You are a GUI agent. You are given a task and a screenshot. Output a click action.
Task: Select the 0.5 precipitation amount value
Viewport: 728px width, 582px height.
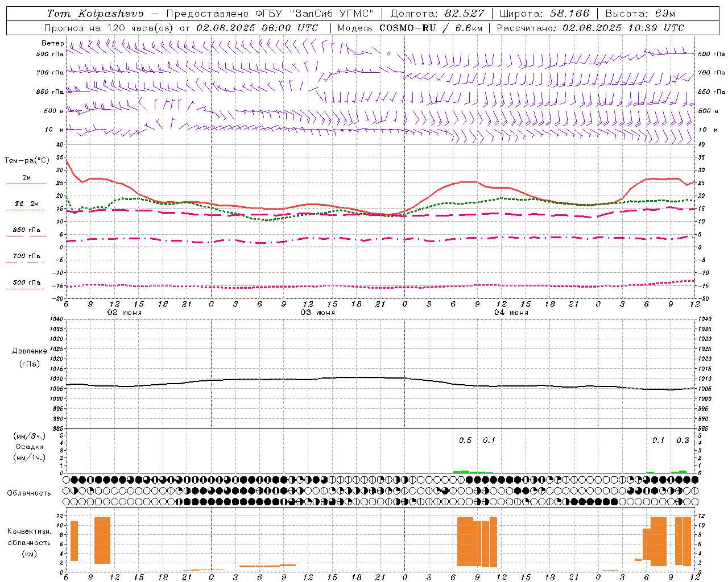[465, 440]
